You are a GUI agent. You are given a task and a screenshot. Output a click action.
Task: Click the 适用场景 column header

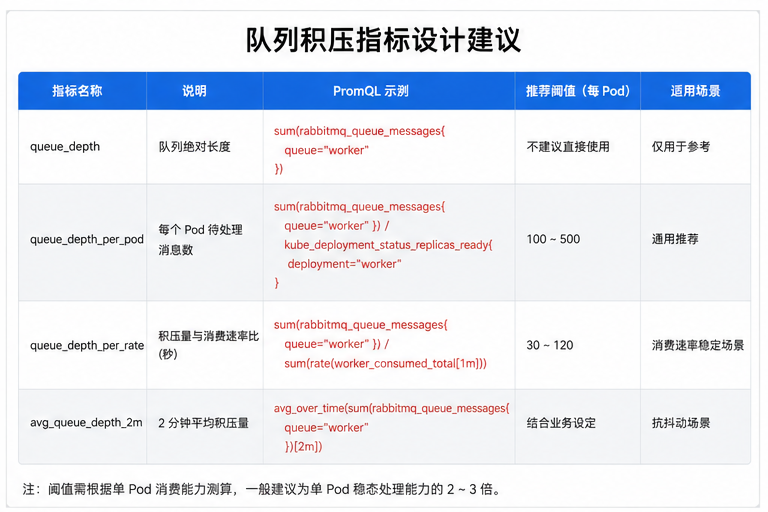coord(695,91)
